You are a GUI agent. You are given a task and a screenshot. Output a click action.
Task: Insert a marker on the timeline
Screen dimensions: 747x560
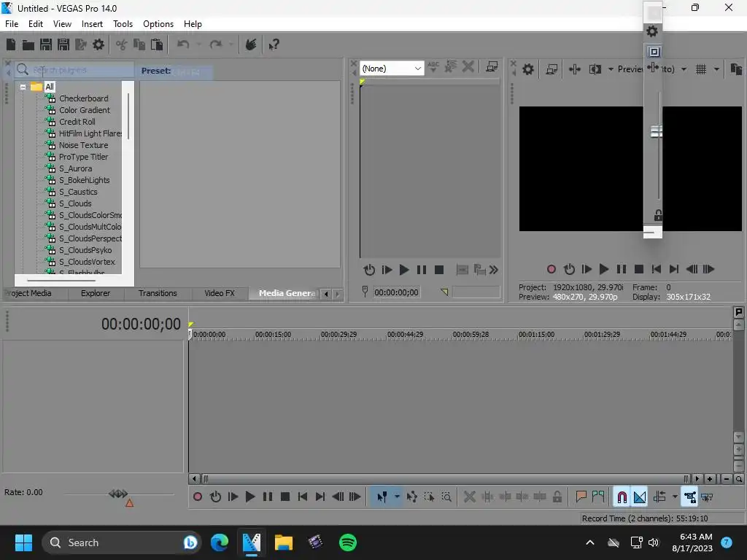pyautogui.click(x=581, y=497)
